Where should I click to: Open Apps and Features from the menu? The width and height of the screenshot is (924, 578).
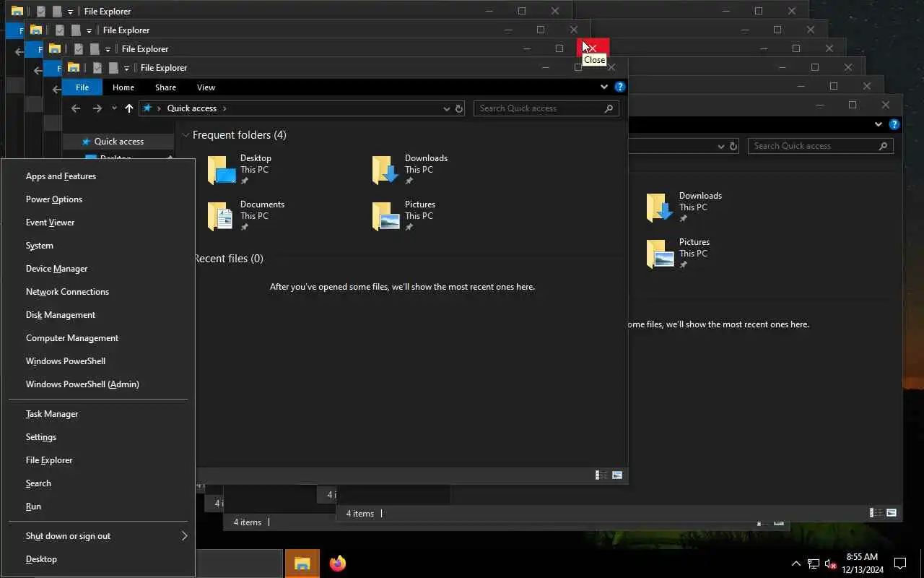(x=98, y=176)
